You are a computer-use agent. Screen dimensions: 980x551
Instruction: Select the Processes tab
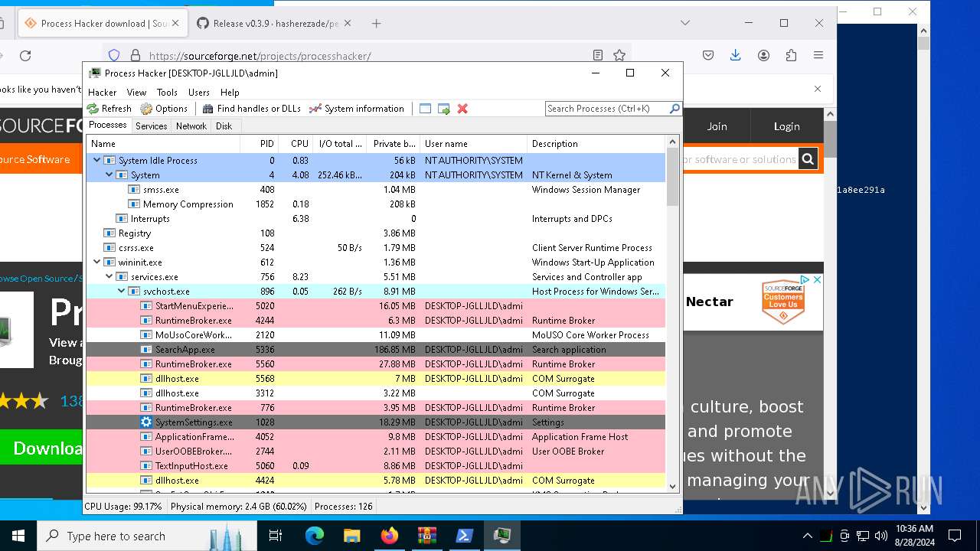108,126
